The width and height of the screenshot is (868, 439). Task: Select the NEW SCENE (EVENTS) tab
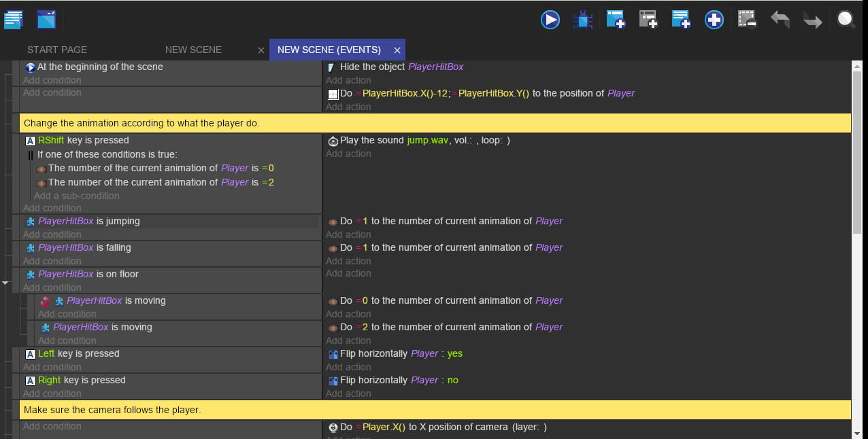(x=329, y=50)
